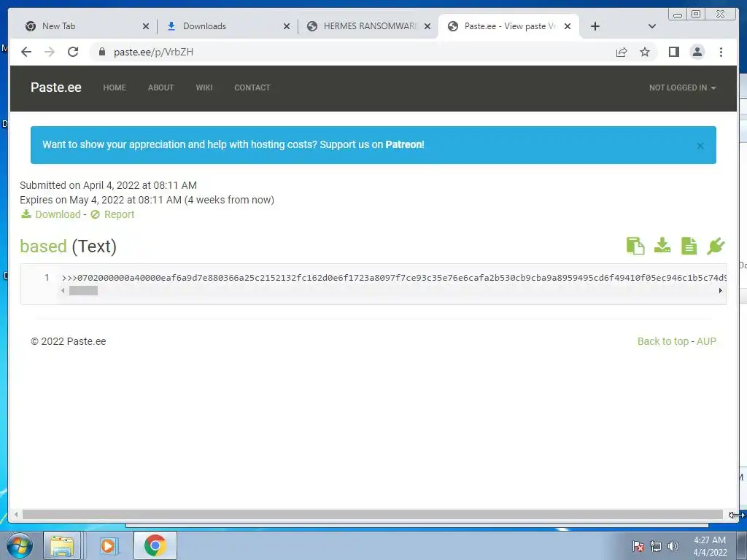Share this page via the share icon
This screenshot has height=560, width=747.
click(622, 52)
